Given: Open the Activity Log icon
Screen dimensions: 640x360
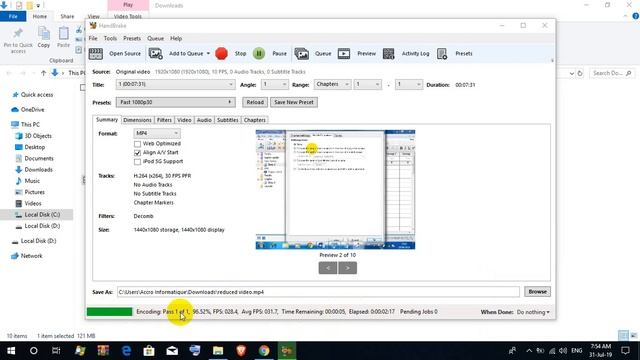Looking at the screenshot, I should pyautogui.click(x=389, y=53).
